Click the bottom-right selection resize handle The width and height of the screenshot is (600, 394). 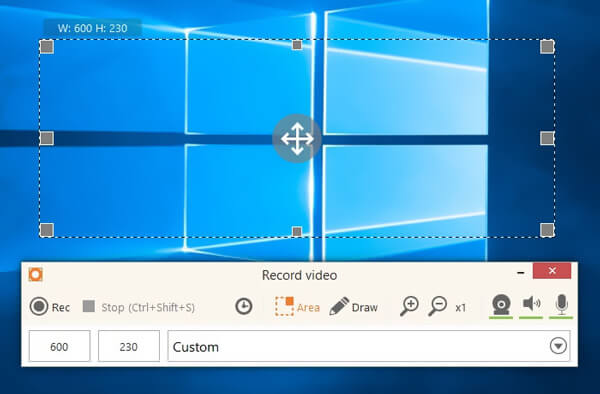(547, 230)
